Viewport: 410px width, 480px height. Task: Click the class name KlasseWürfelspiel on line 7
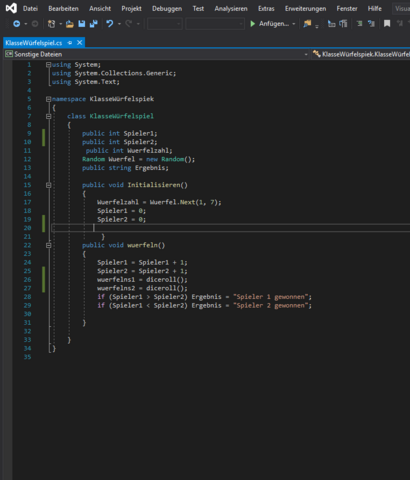(x=122, y=116)
